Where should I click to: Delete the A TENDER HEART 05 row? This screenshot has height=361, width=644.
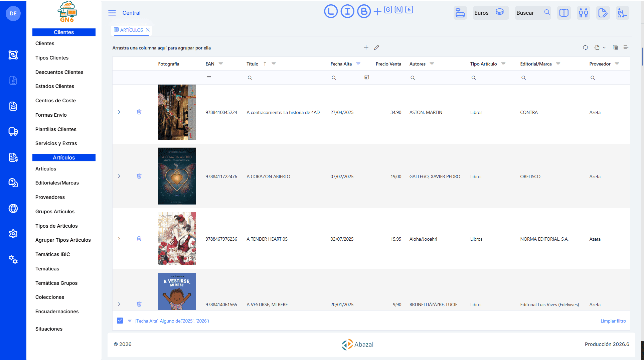[139, 239]
